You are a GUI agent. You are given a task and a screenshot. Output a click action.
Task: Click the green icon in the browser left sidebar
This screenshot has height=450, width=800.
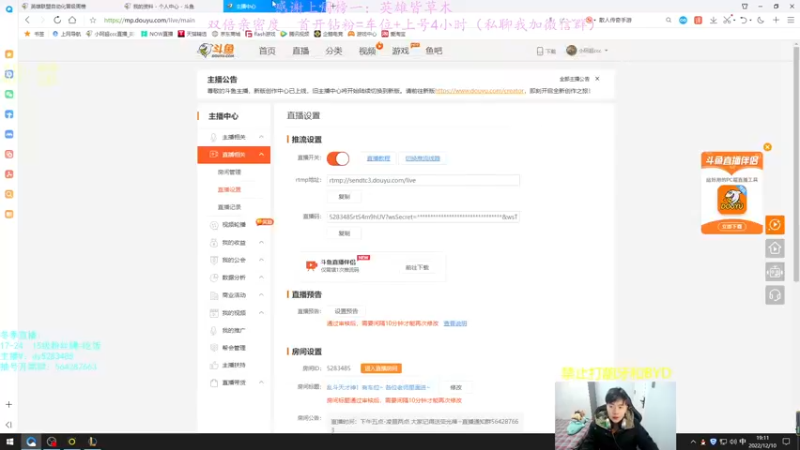click(x=9, y=94)
